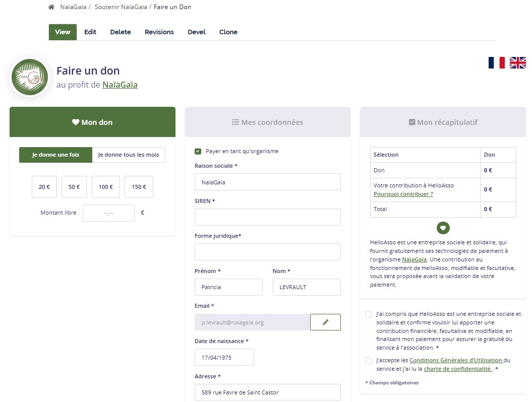This screenshot has width=532, height=402.
Task: Click the Don row amount 0 €
Action: coord(488,170)
